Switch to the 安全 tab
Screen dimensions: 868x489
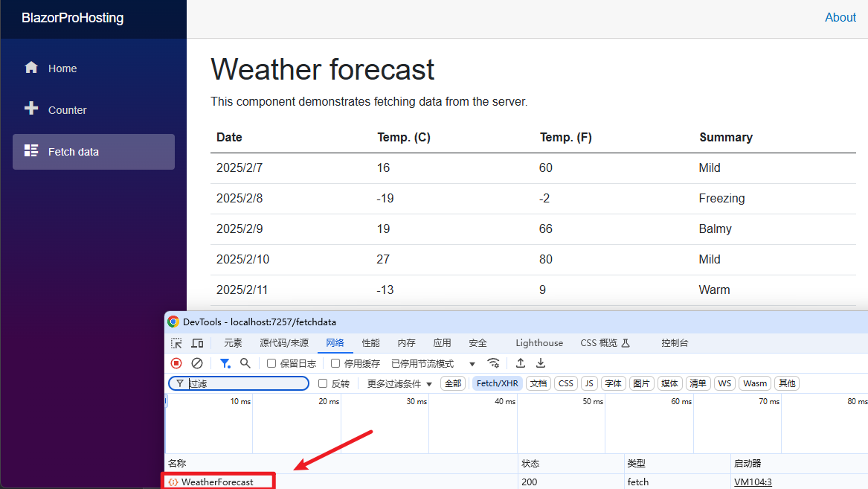pyautogui.click(x=478, y=343)
